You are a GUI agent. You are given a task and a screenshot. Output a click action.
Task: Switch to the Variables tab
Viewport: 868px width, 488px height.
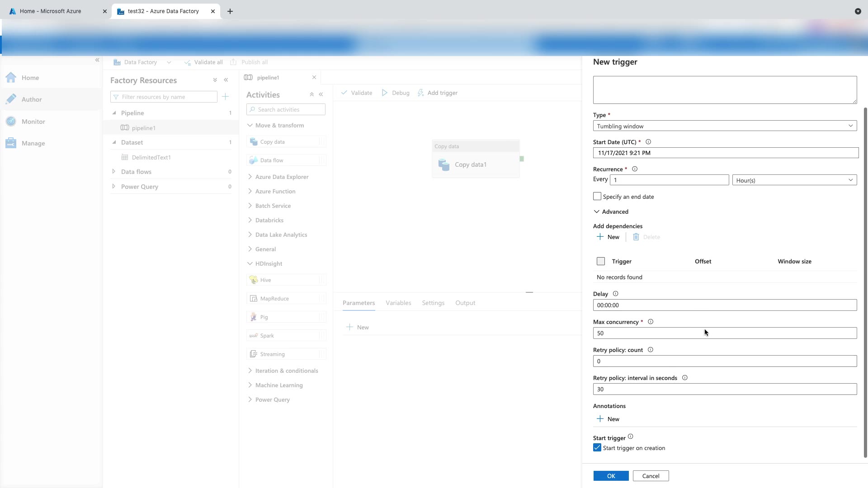pyautogui.click(x=398, y=303)
